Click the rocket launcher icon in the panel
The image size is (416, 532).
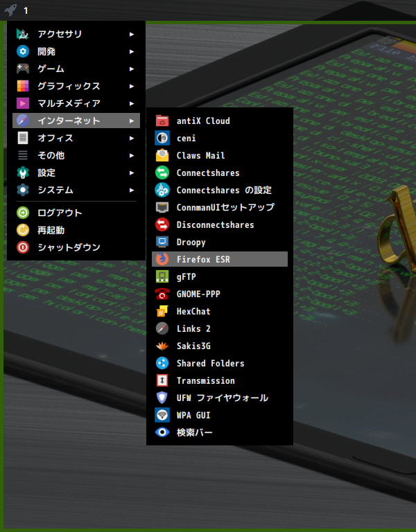(x=10, y=10)
